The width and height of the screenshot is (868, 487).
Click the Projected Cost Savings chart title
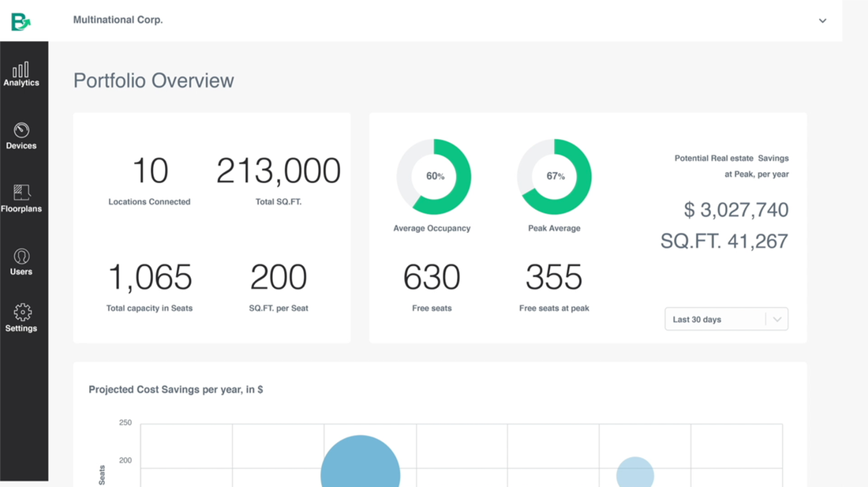(x=176, y=389)
